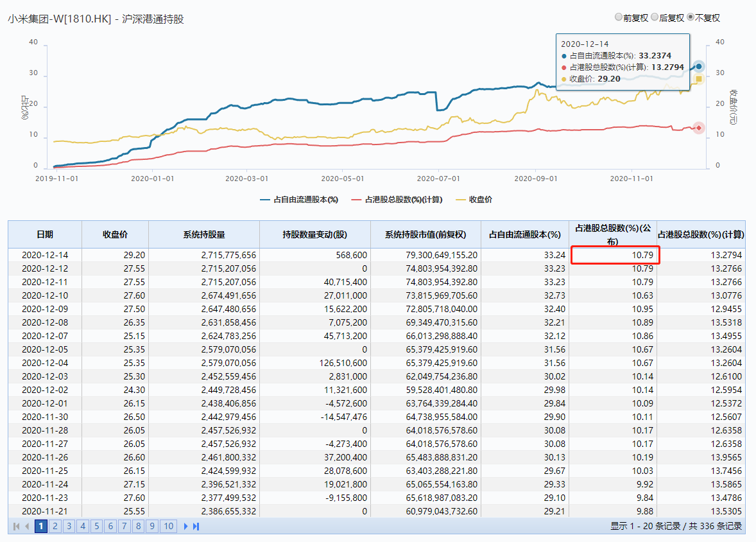Open page 7 of records
756x542 pixels.
pyautogui.click(x=125, y=526)
